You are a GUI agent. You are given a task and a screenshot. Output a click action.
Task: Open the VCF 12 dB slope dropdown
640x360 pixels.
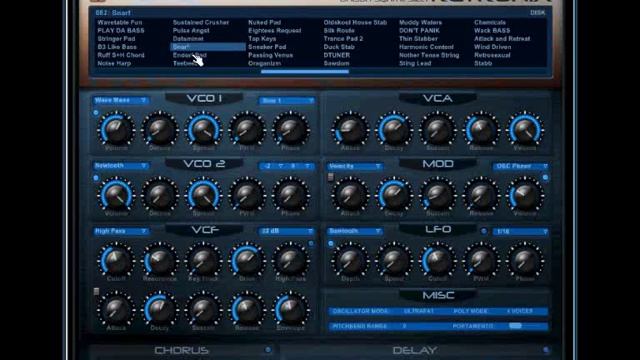coord(287,231)
